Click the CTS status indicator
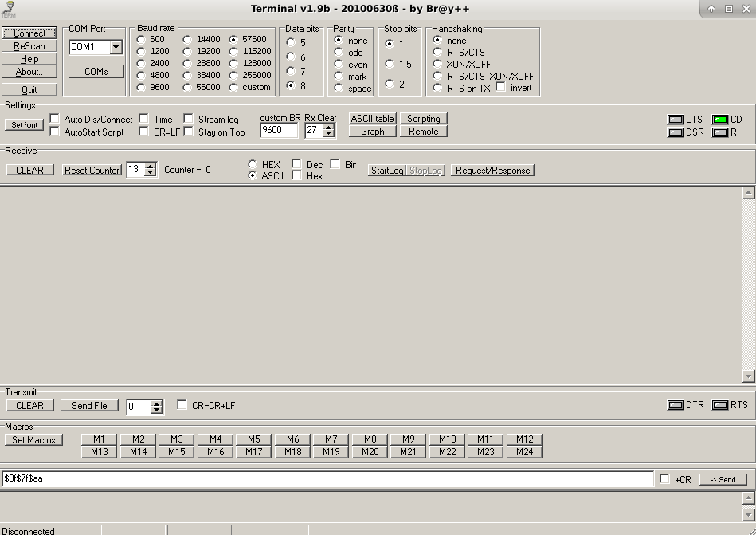The width and height of the screenshot is (756, 535). (x=676, y=120)
